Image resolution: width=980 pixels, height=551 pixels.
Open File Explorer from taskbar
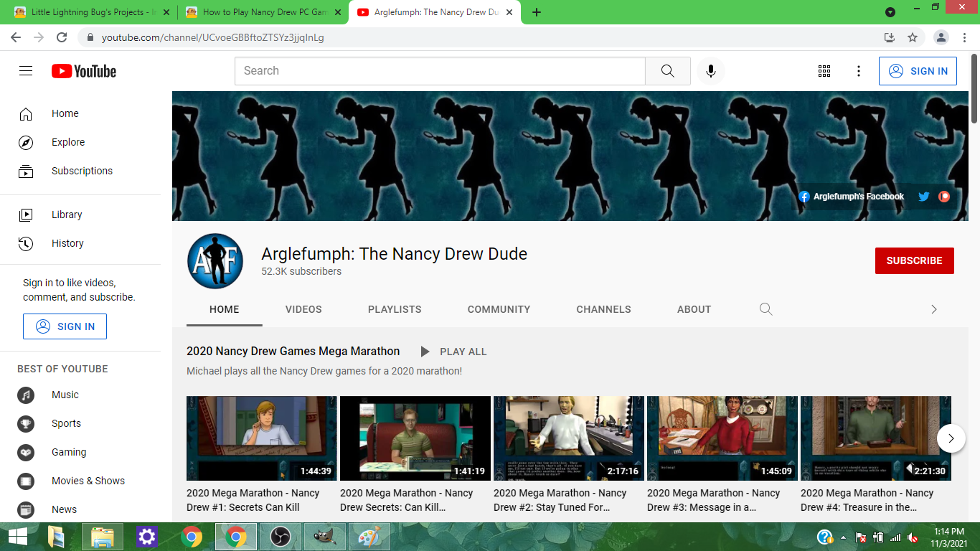click(x=103, y=537)
